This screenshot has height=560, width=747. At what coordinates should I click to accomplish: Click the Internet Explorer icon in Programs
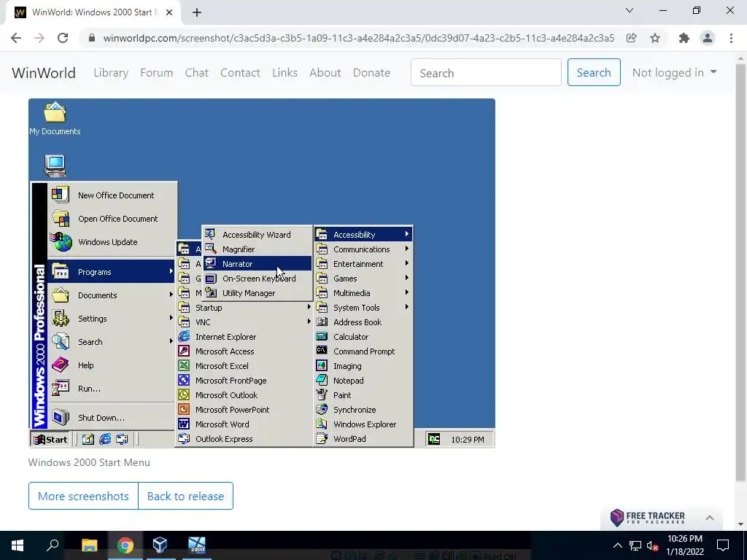[184, 337]
